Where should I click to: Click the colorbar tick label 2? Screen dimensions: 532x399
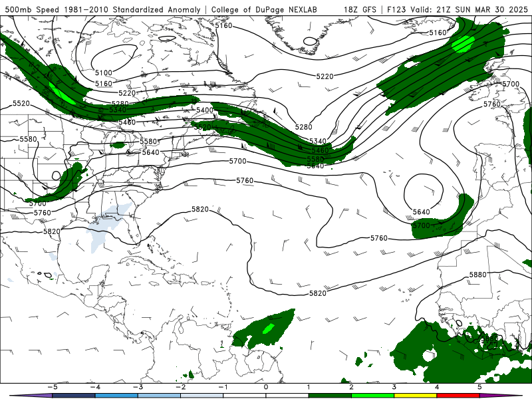click(x=351, y=387)
